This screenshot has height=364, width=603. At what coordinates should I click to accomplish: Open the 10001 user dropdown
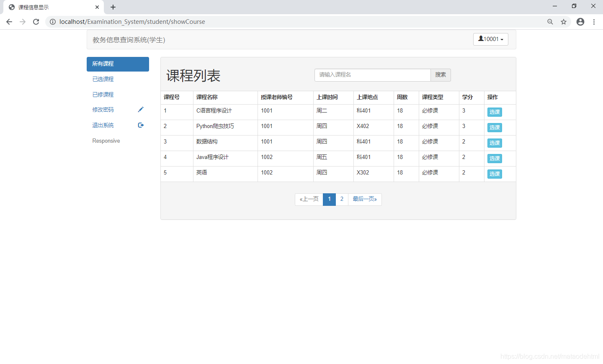pyautogui.click(x=491, y=39)
